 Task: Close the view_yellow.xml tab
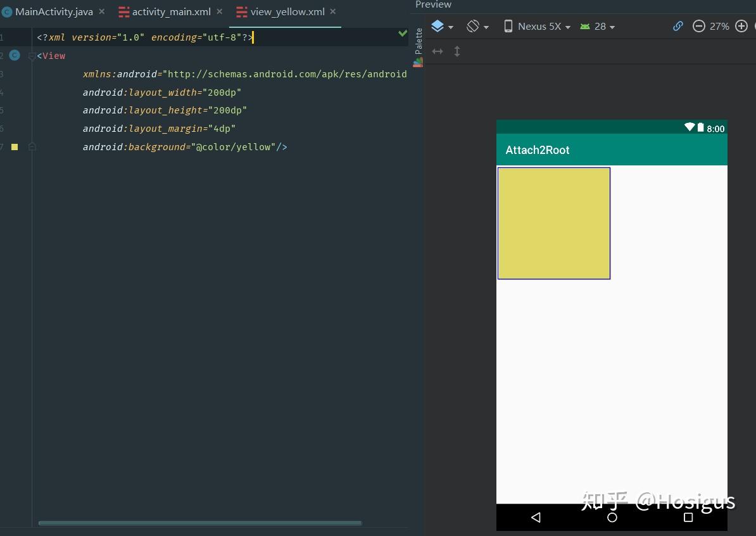tap(333, 11)
